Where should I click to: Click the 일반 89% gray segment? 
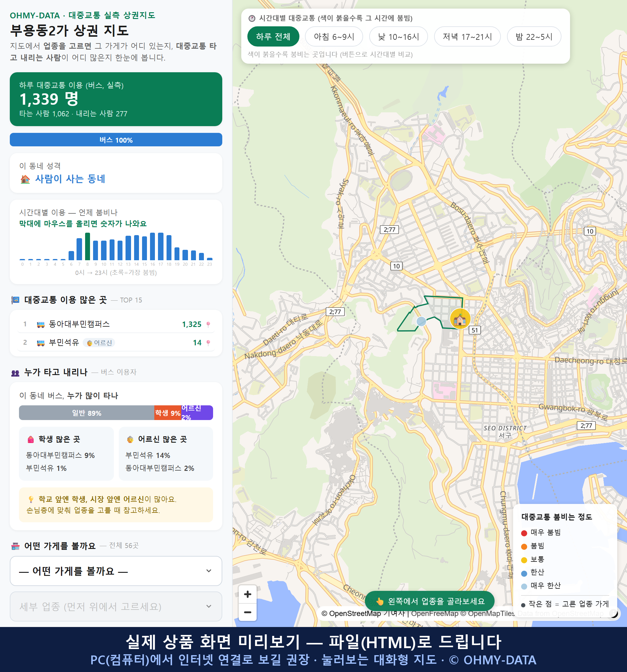coord(87,413)
